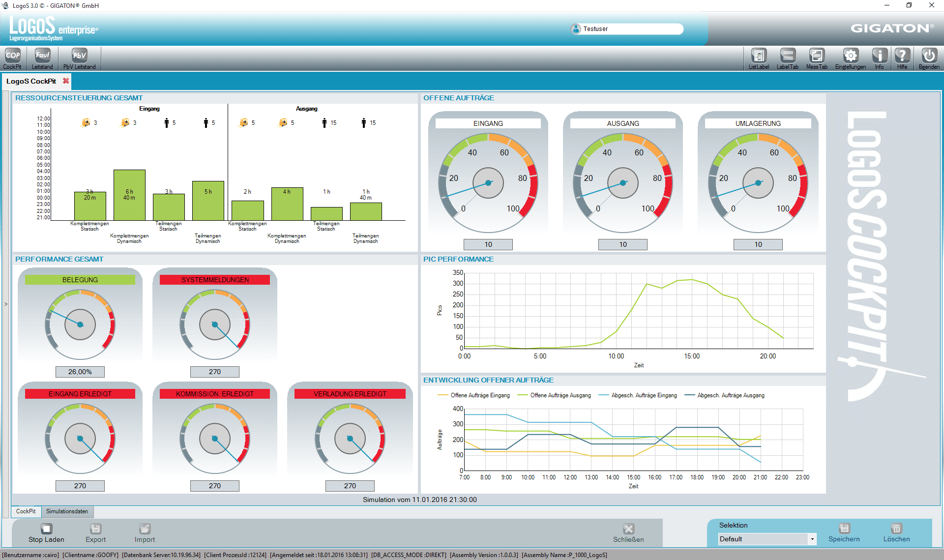Click the 270 value under SYSTEMMELDUNGEN

(215, 372)
